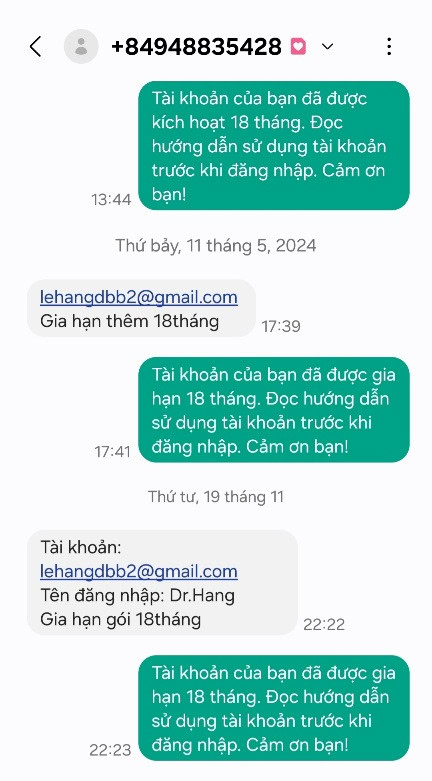Select the 17:41 renewal confirmation bubble

pyautogui.click(x=274, y=410)
